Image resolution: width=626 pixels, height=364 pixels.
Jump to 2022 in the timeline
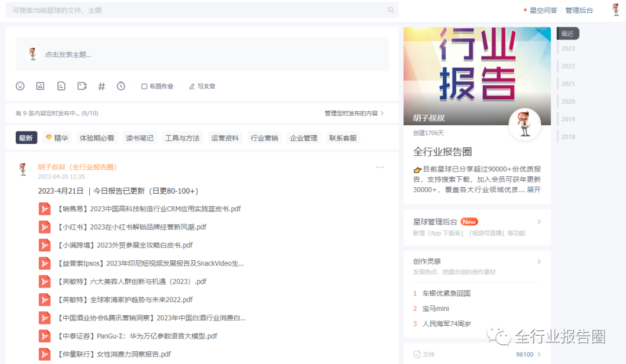tap(567, 66)
